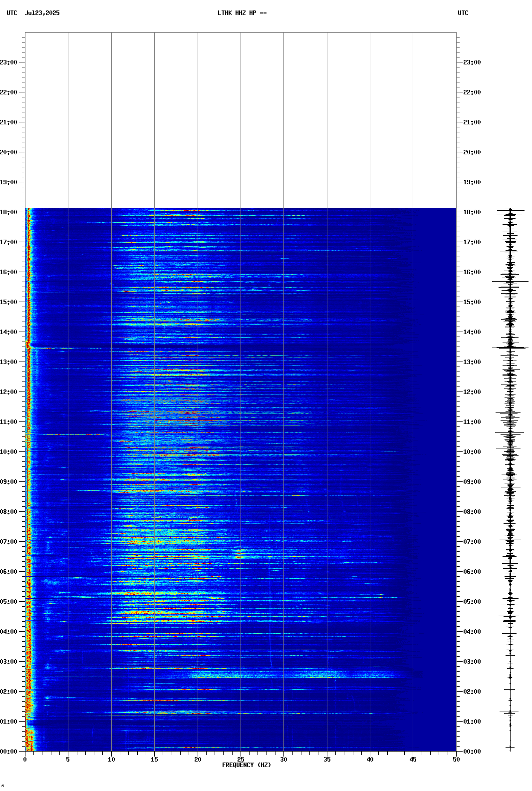Select the frequency tick label '15'
532x791 pixels.
point(154,760)
